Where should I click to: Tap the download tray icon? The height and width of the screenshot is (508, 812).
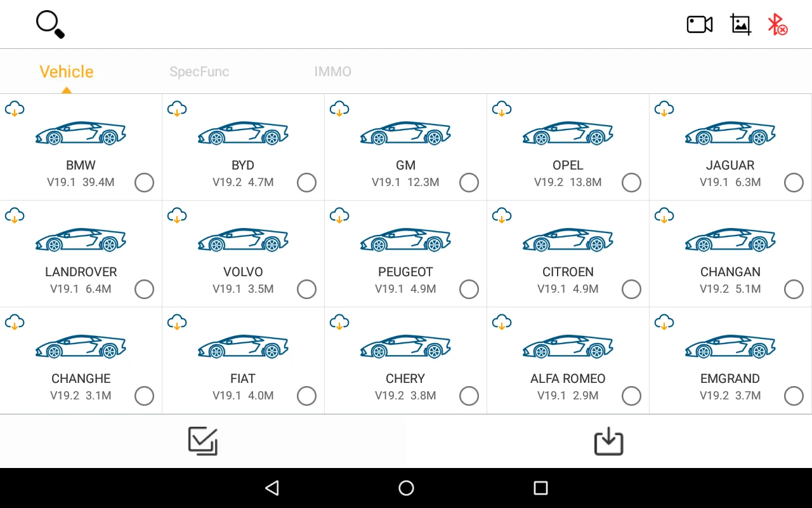(608, 441)
